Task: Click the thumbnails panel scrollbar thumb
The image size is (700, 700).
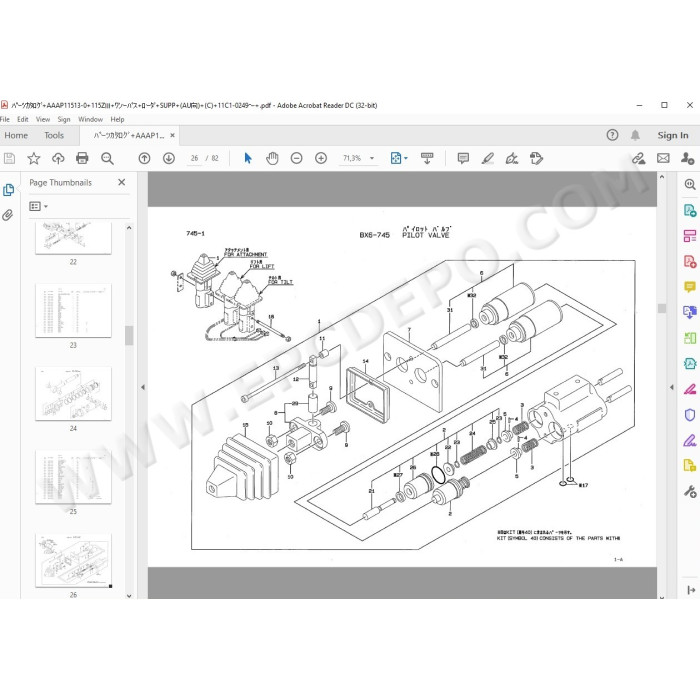Action: pos(129,335)
